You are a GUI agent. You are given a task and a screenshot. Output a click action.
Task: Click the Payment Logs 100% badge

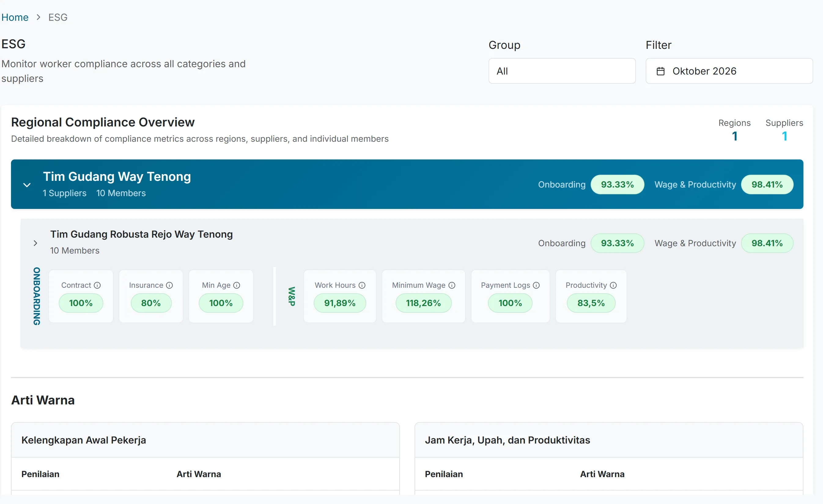click(510, 303)
